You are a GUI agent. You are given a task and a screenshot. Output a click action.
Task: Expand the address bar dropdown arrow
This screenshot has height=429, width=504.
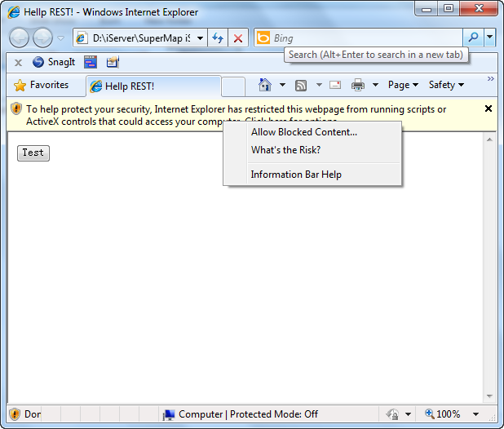[200, 38]
